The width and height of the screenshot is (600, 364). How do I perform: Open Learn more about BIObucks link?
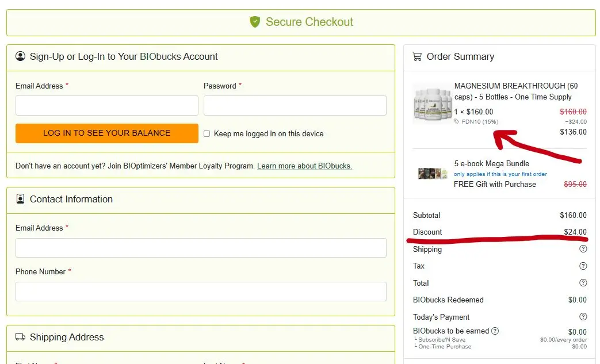pyautogui.click(x=304, y=166)
